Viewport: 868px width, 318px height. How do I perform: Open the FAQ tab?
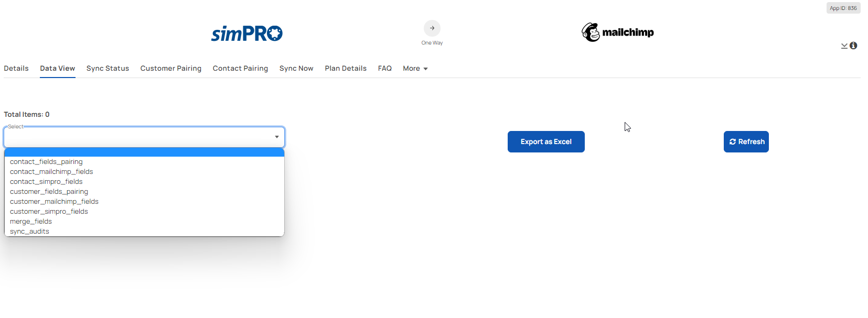[x=385, y=69]
